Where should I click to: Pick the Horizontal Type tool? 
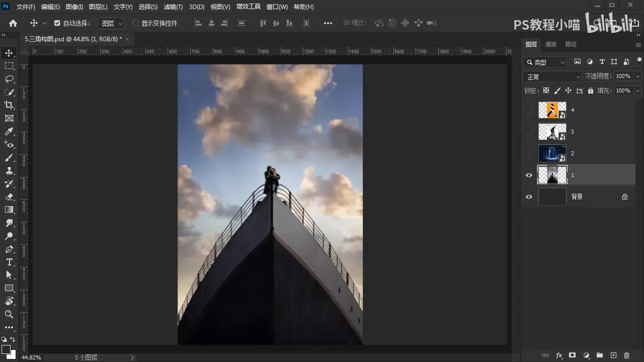[x=9, y=262]
